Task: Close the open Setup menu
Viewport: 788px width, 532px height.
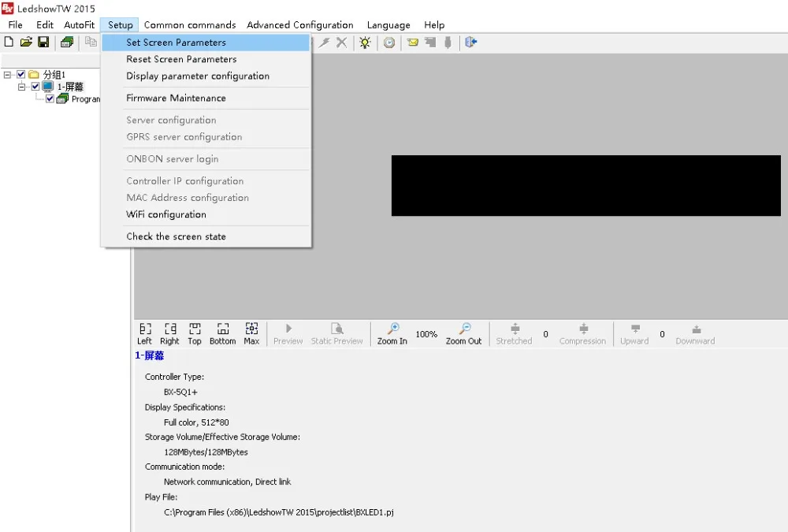Action: tap(120, 24)
